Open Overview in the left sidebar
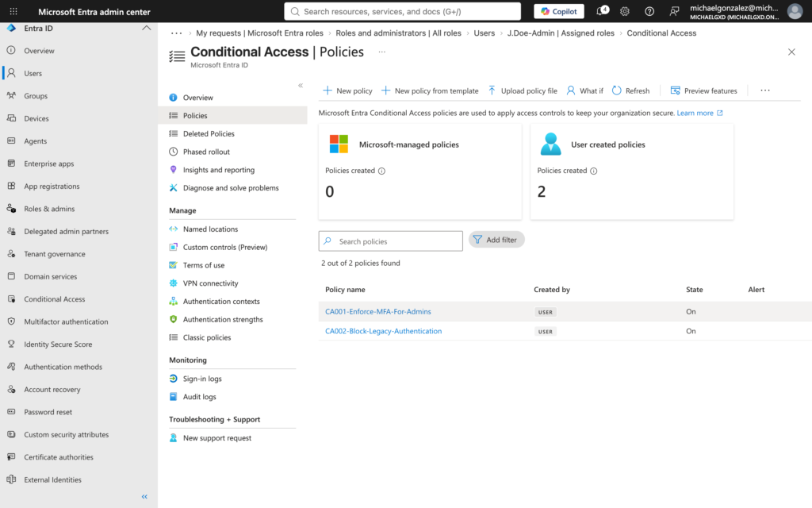Image resolution: width=812 pixels, height=508 pixels. 39,51
